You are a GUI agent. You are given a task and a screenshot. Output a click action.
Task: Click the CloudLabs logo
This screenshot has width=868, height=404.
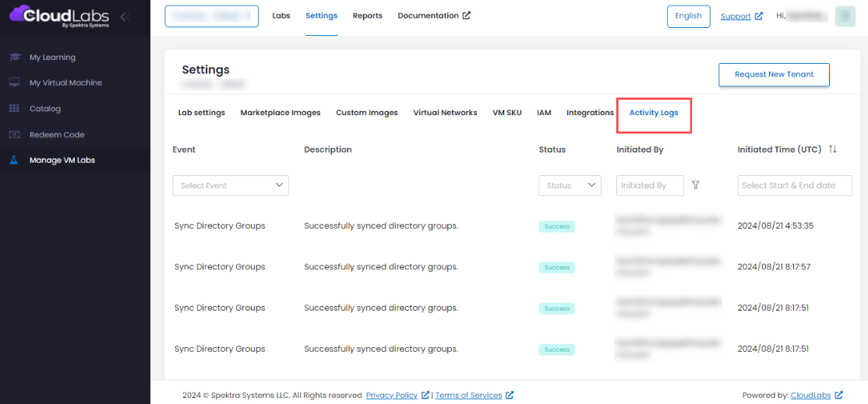(x=59, y=16)
